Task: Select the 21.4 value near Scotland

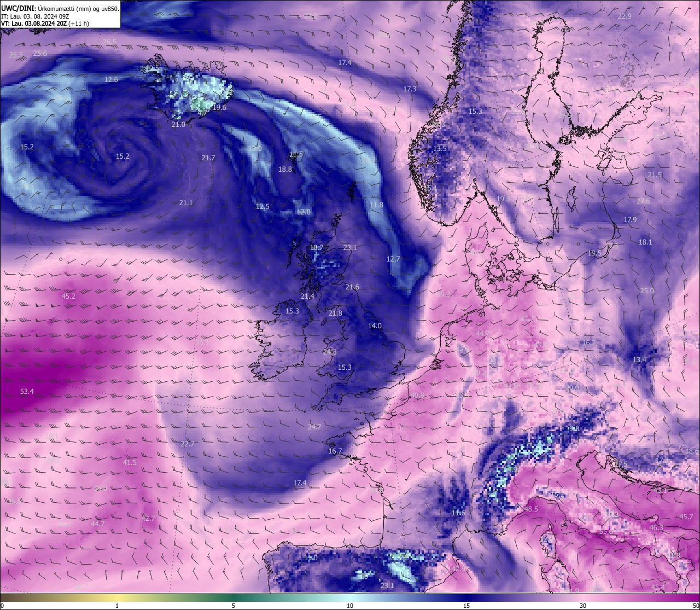Action: tap(307, 296)
